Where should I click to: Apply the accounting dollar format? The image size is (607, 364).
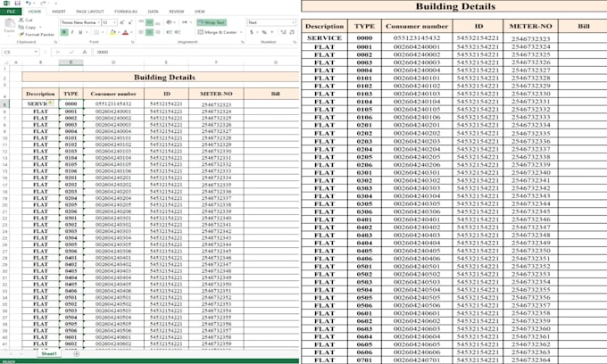tap(251, 32)
